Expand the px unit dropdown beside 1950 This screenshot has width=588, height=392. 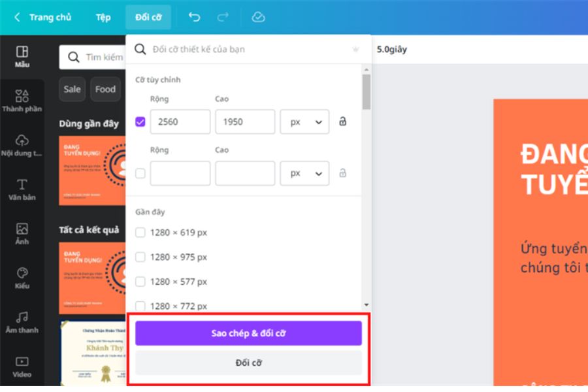[x=304, y=122]
